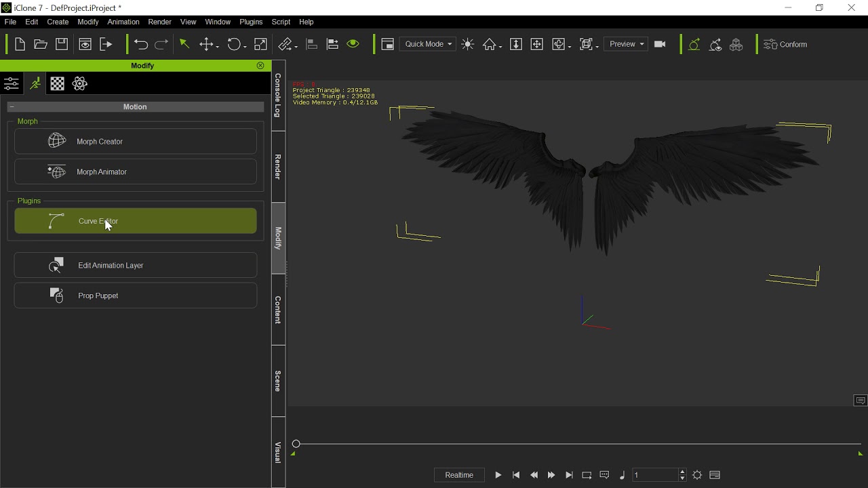Close the Modify panel
This screenshot has height=488, width=868.
260,66
